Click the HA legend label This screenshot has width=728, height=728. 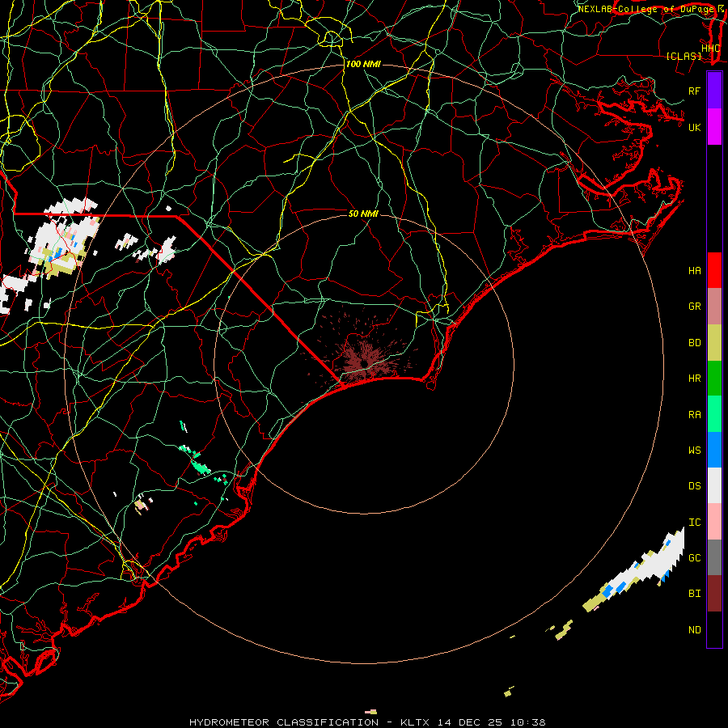tap(694, 271)
